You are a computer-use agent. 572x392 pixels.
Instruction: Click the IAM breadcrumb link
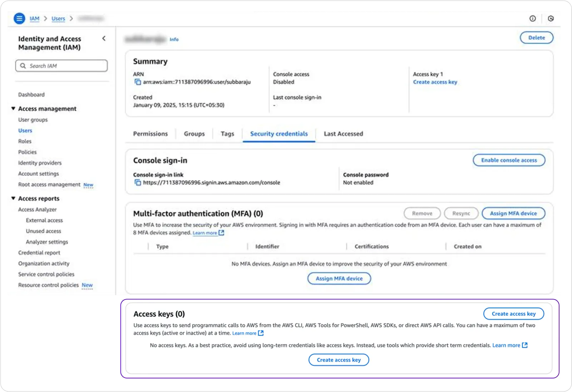[34, 19]
